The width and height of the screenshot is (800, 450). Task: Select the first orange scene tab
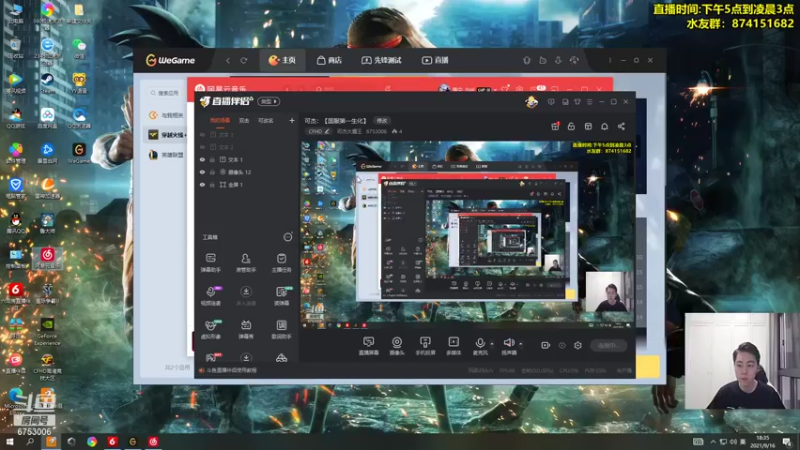[x=220, y=121]
